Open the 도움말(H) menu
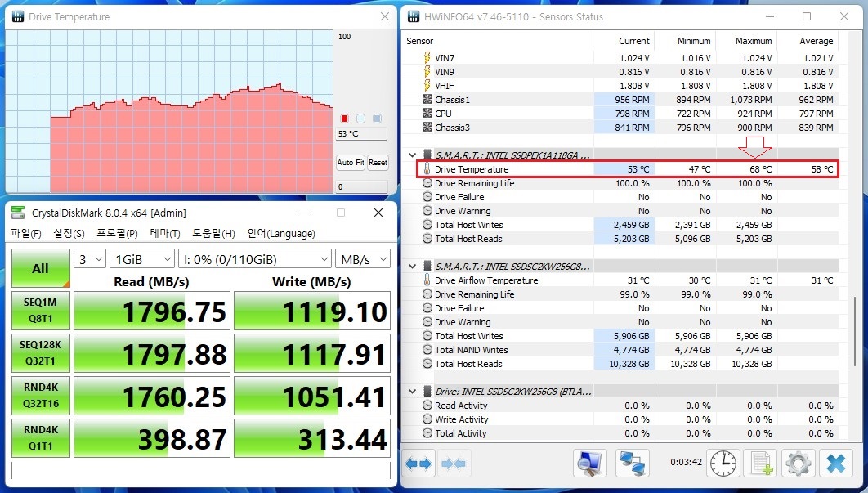This screenshot has width=868, height=493. pos(213,234)
